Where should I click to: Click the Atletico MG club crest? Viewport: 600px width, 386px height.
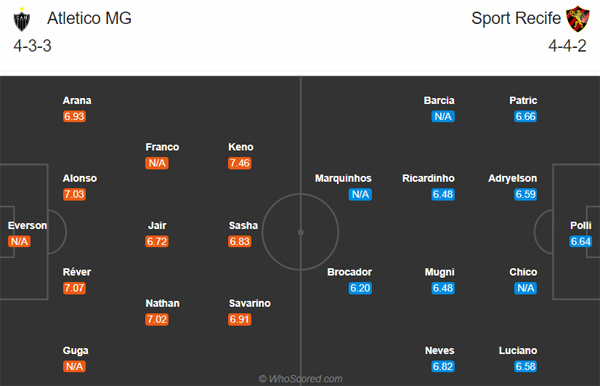click(22, 19)
